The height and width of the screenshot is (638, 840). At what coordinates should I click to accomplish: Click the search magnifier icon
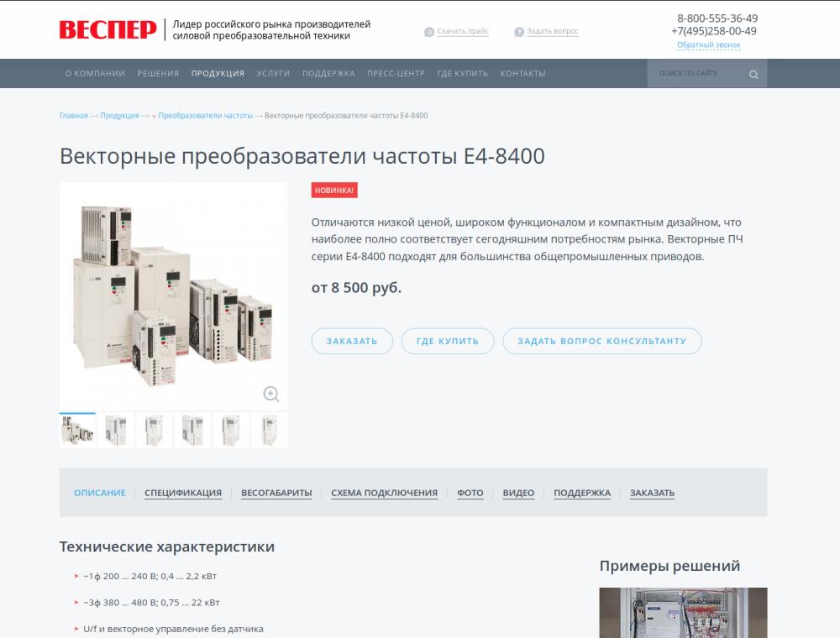(x=753, y=75)
